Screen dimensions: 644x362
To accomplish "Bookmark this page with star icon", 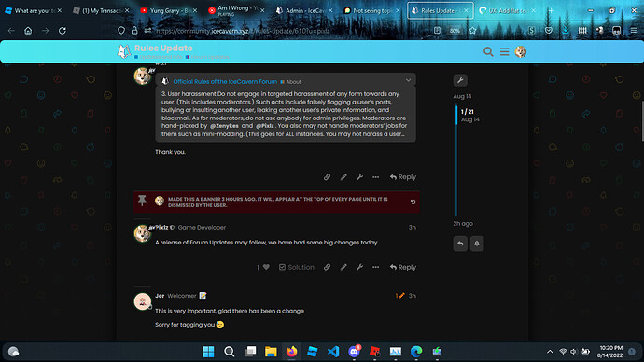I will coord(472,31).
